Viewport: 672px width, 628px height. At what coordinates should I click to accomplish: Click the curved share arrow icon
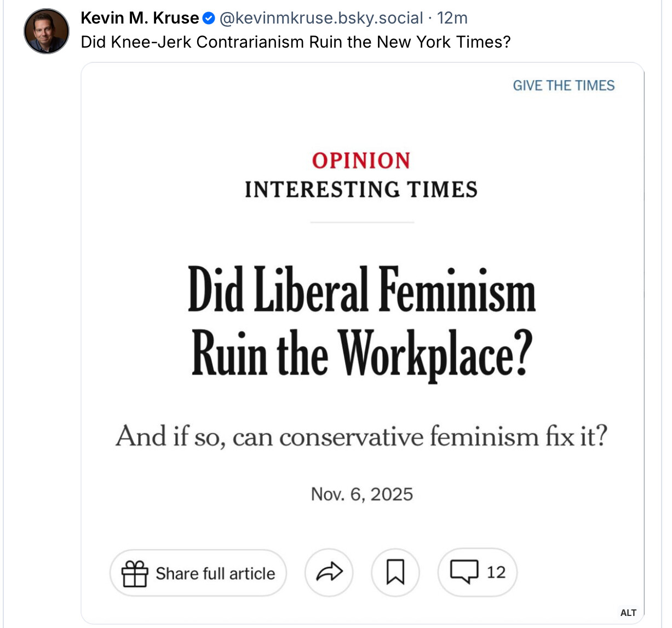329,573
